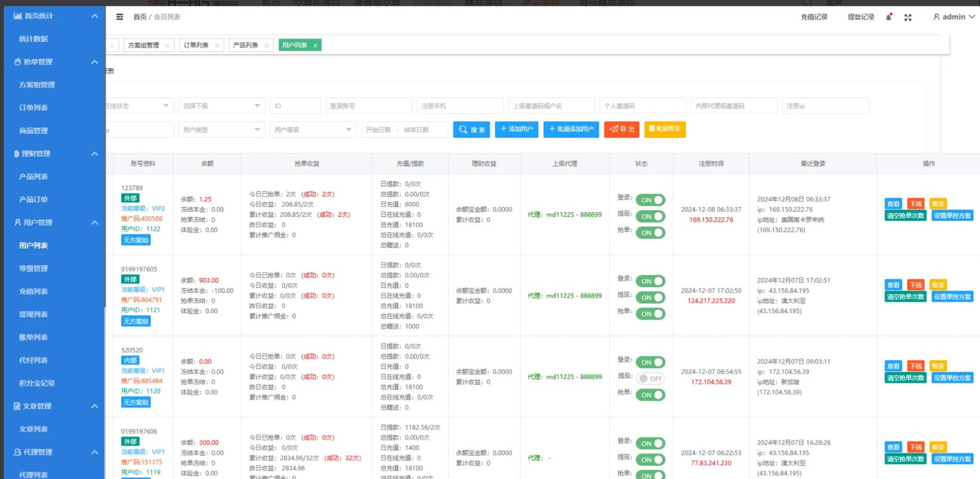The width and height of the screenshot is (980, 479).
Task: Enable the 提现 toggle for user 520520
Action: [x=650, y=379]
